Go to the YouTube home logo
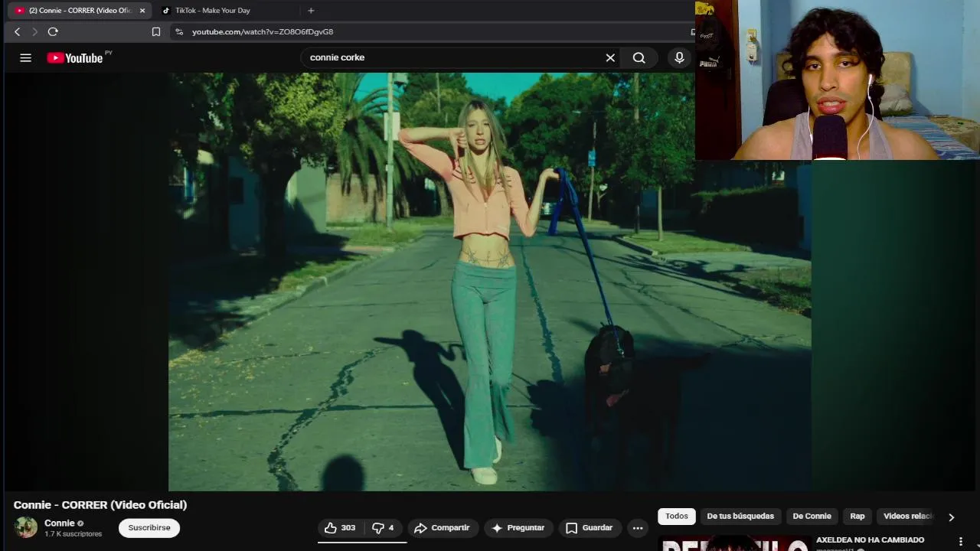 (x=75, y=57)
